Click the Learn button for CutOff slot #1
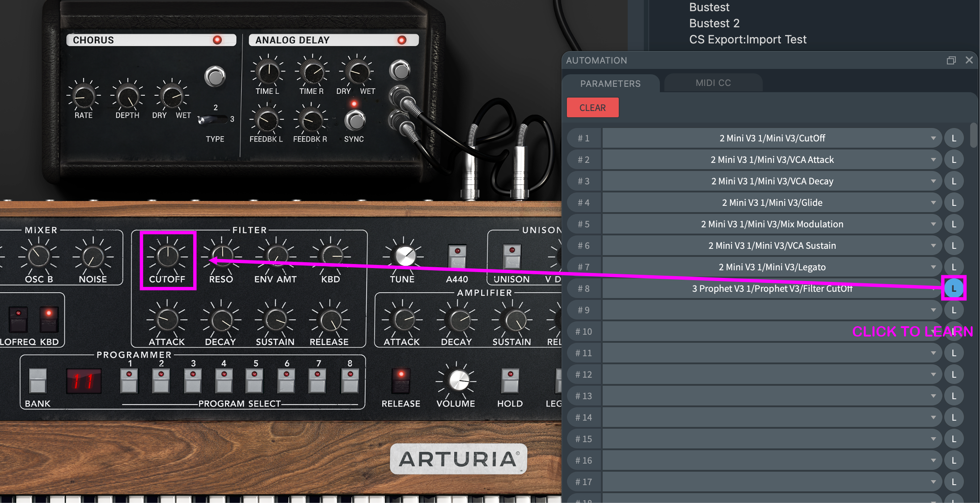980x503 pixels. click(x=954, y=138)
